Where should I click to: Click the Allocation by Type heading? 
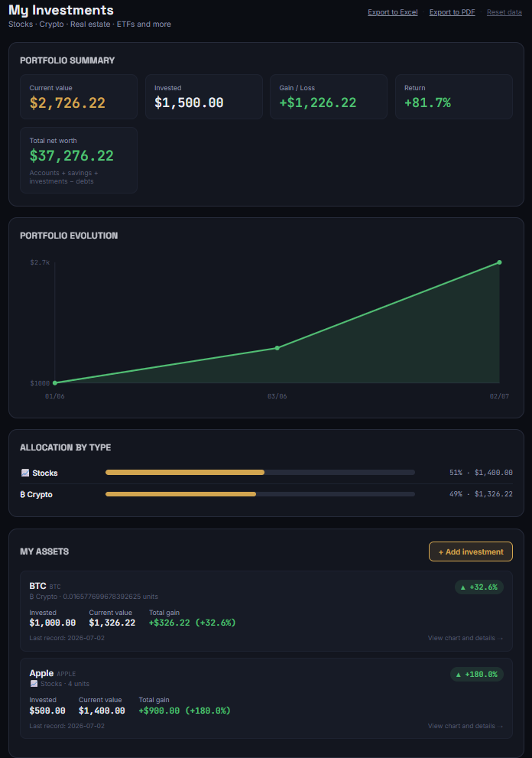pos(65,447)
